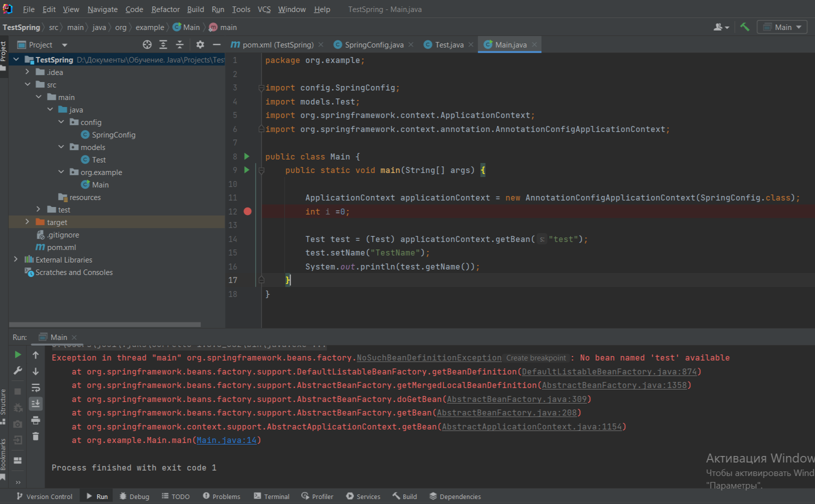The width and height of the screenshot is (815, 504).
Task: Click the wrench icon in Run panel
Action: click(18, 371)
